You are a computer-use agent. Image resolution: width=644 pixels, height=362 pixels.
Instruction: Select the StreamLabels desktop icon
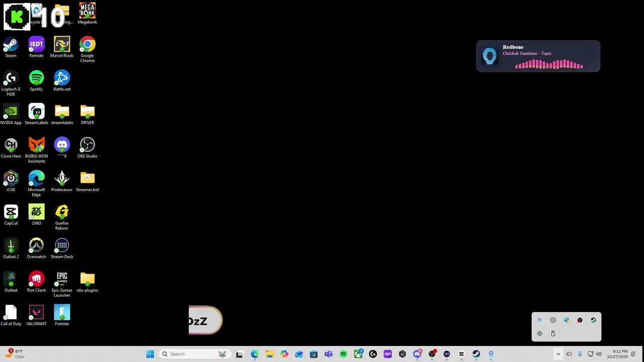pyautogui.click(x=36, y=114)
